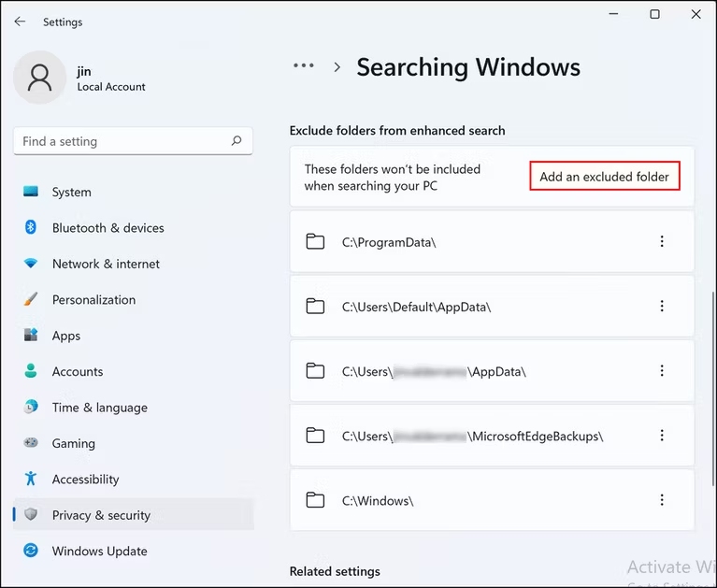Select the C:\ProgramData\ path text
Screen dimensions: 717x588
(x=389, y=242)
